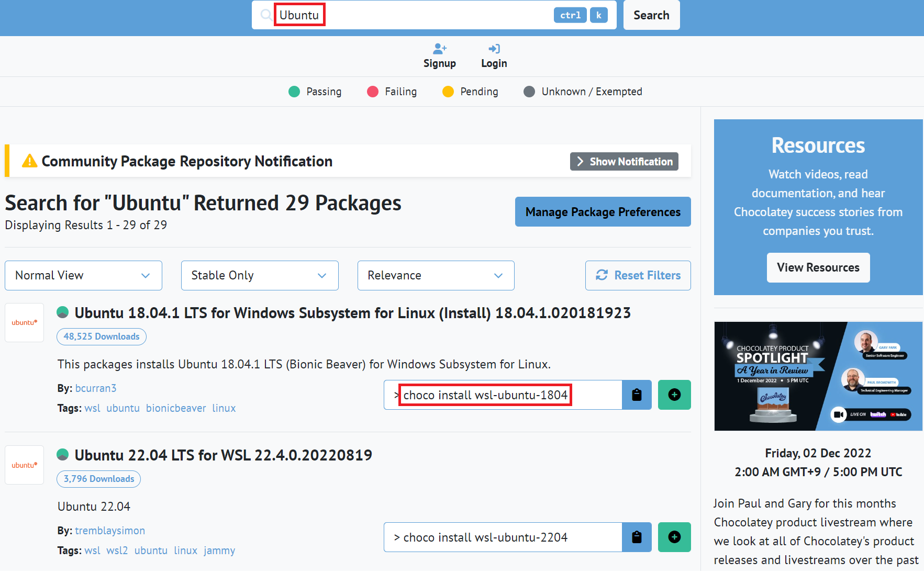Open Ubuntu 22.04 LTS for WSL title
The image size is (924, 573).
pyautogui.click(x=223, y=455)
